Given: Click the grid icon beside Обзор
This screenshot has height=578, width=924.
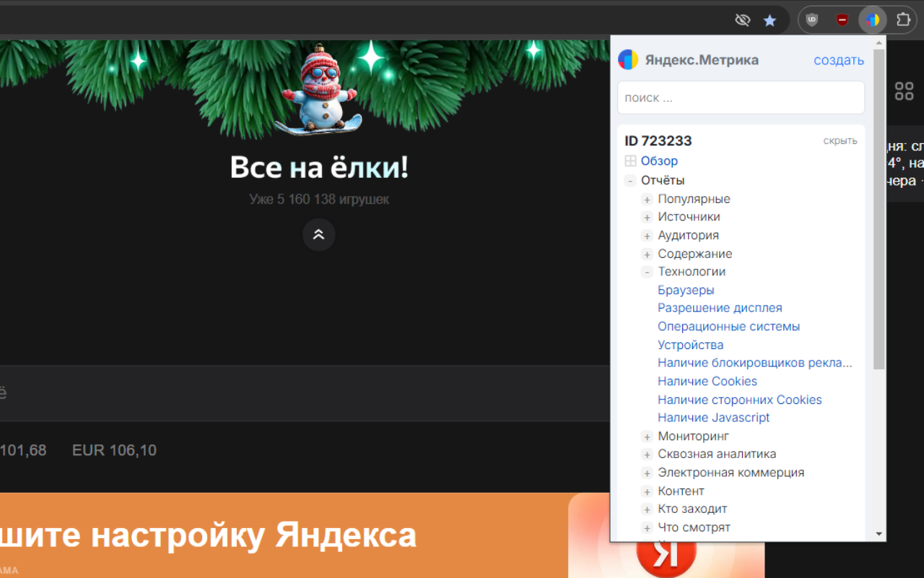Looking at the screenshot, I should [x=631, y=160].
